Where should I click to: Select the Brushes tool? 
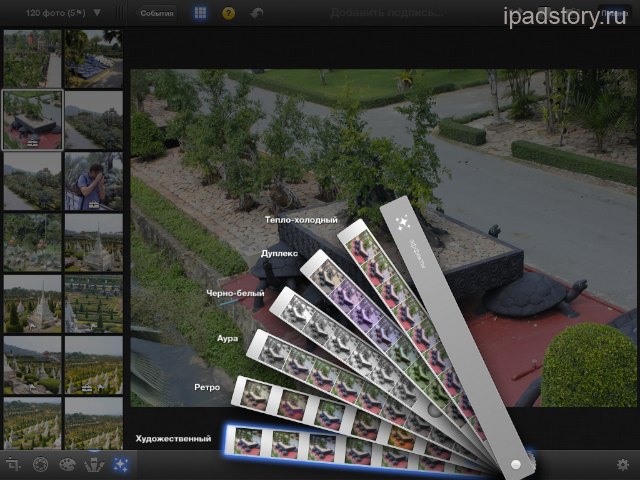94,464
